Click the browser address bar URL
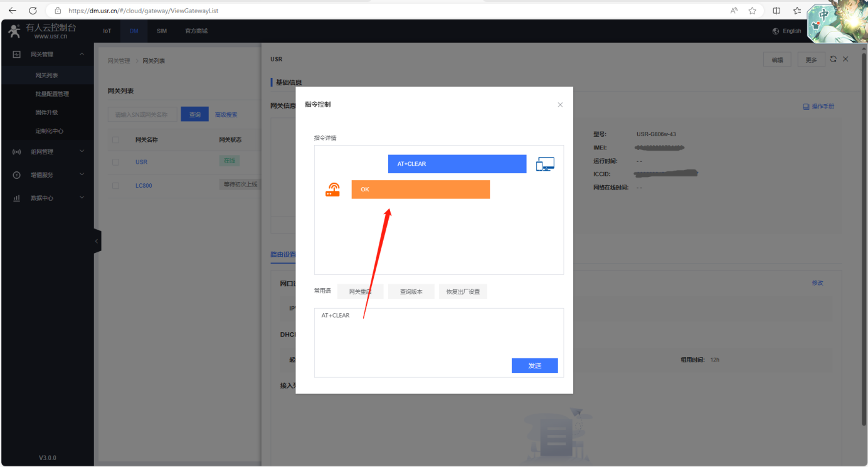Image resolution: width=868 pixels, height=467 pixels. point(143,11)
